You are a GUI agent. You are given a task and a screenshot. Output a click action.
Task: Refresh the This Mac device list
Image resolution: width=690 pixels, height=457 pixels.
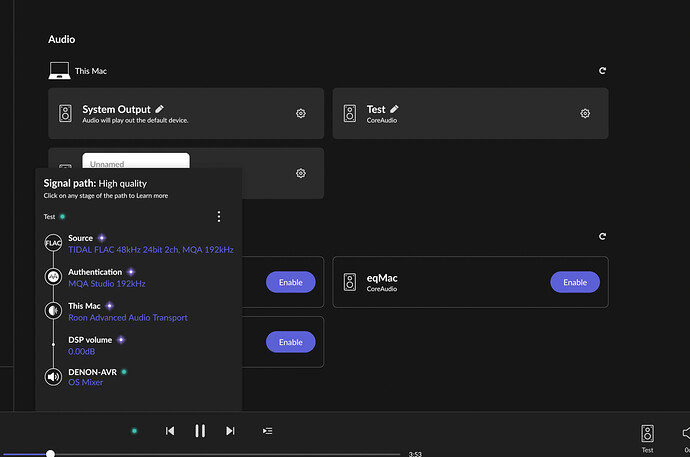click(602, 71)
